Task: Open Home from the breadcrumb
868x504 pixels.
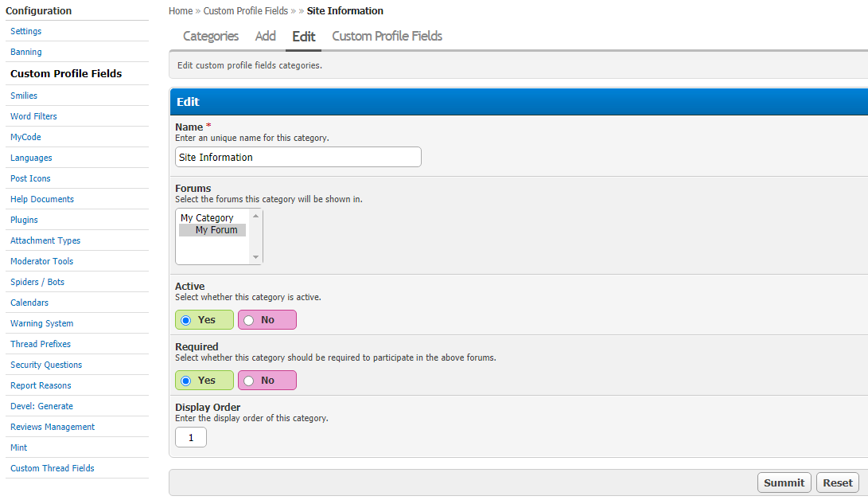Action: point(181,11)
